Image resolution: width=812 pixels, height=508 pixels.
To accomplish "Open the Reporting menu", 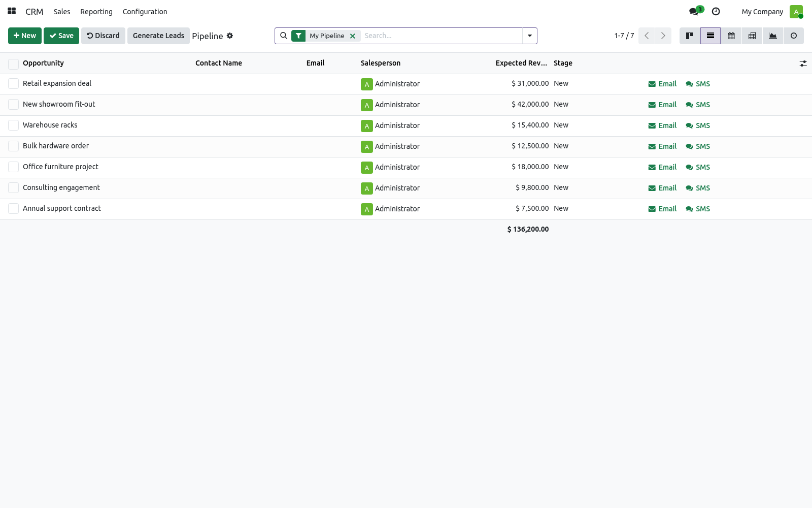I will (x=96, y=12).
